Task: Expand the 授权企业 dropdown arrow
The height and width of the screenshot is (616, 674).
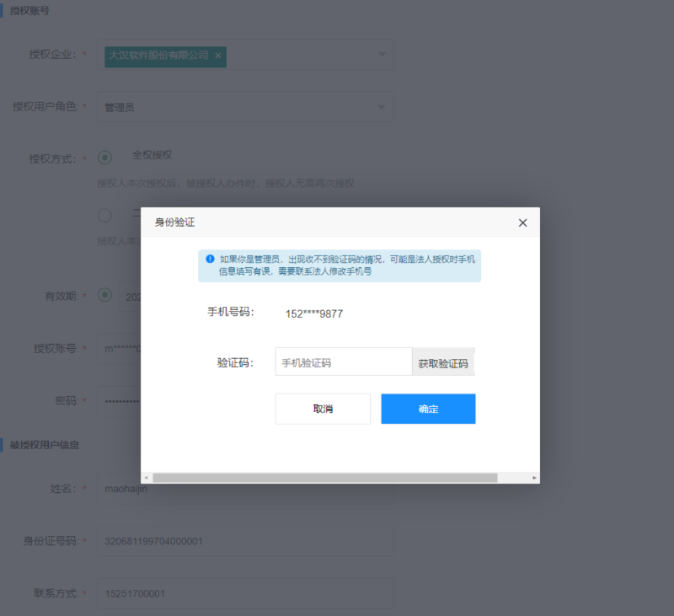Action: tap(381, 56)
